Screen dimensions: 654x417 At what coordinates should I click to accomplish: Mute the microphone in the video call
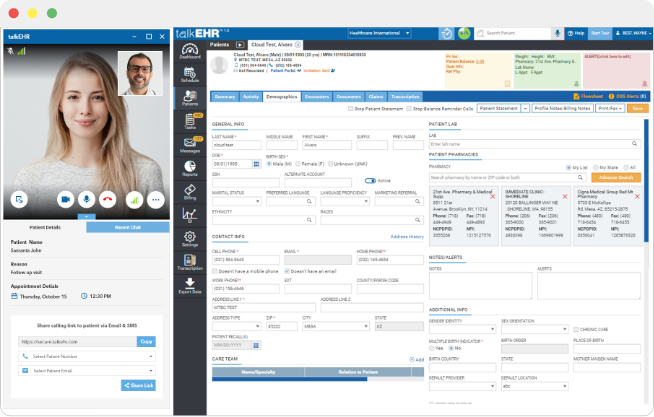[86, 199]
